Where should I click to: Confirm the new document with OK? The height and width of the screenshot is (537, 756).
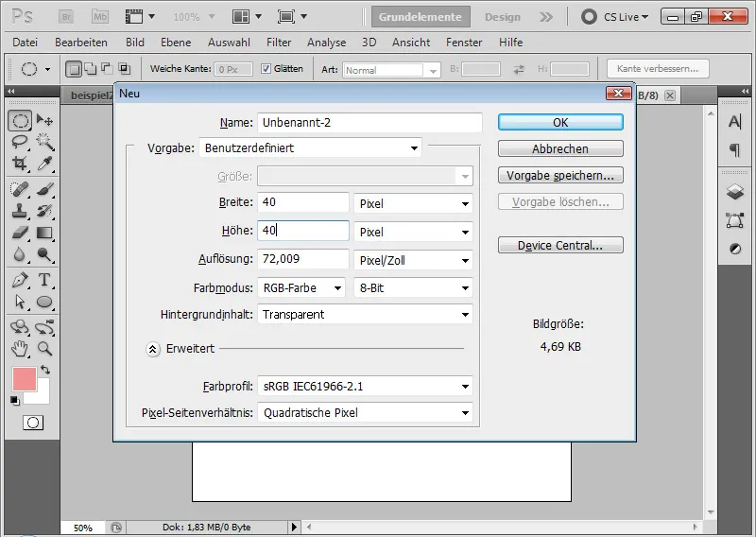[x=560, y=122]
